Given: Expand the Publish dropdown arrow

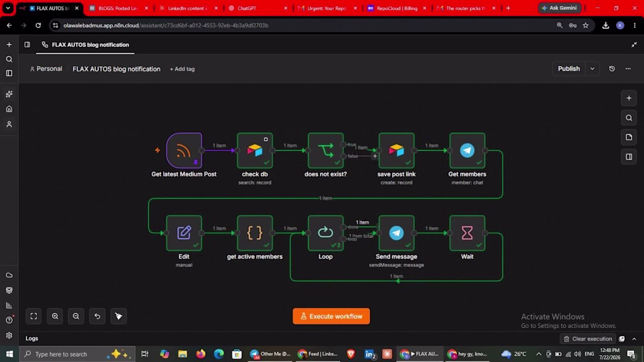Looking at the screenshot, I should point(592,69).
